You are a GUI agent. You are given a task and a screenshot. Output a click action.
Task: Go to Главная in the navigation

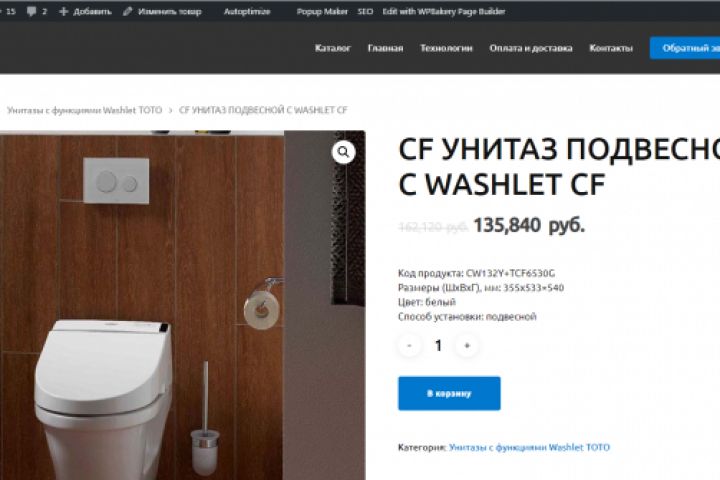pyautogui.click(x=385, y=48)
